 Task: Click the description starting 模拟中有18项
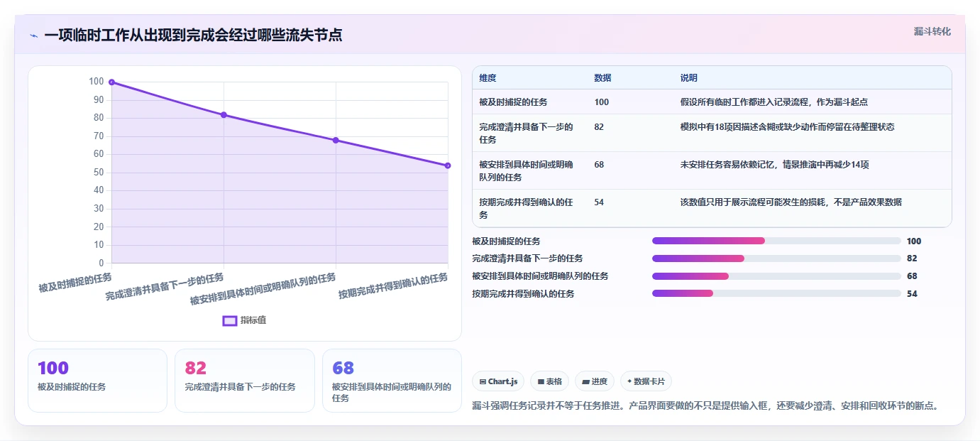pos(787,127)
